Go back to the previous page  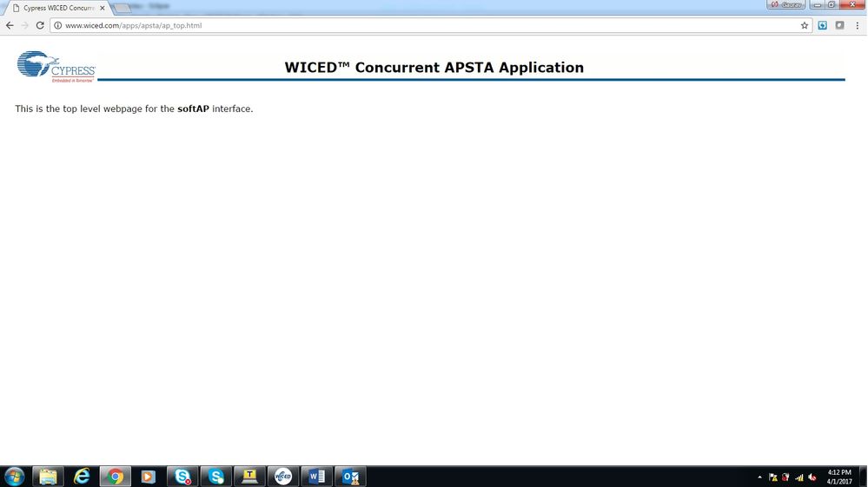pyautogui.click(x=10, y=26)
